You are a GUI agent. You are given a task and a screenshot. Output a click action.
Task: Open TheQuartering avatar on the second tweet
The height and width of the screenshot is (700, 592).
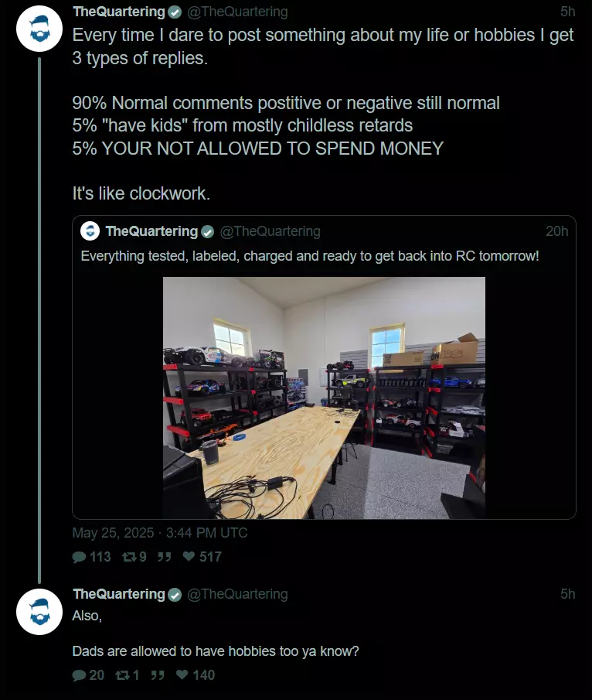pos(39,612)
